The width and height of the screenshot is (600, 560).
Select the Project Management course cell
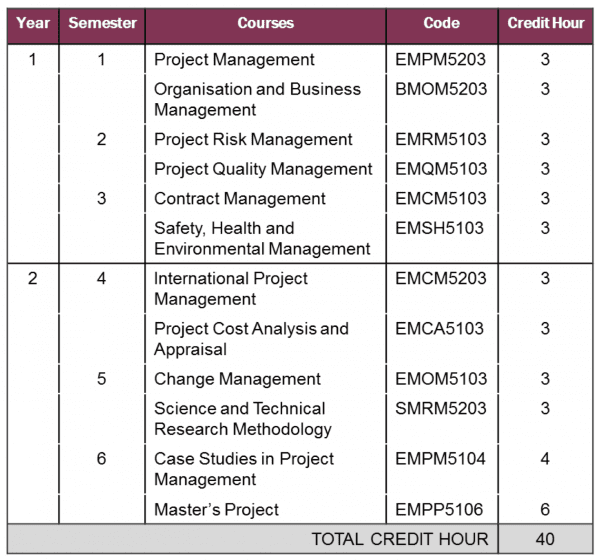click(x=234, y=60)
